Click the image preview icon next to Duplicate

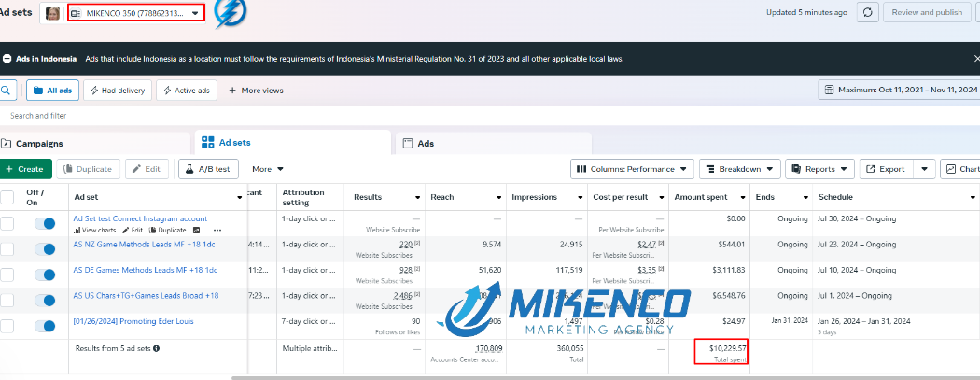(196, 230)
